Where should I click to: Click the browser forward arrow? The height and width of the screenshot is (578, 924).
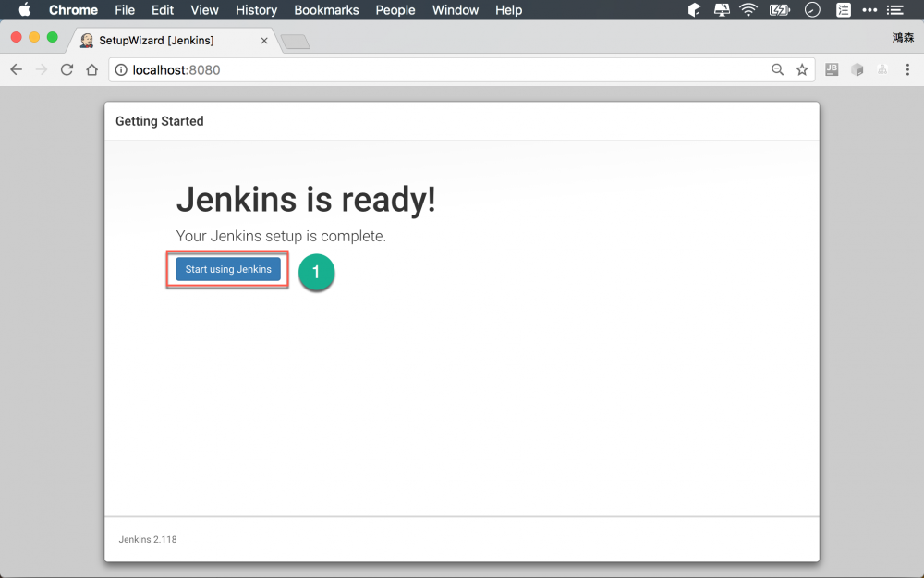(42, 69)
